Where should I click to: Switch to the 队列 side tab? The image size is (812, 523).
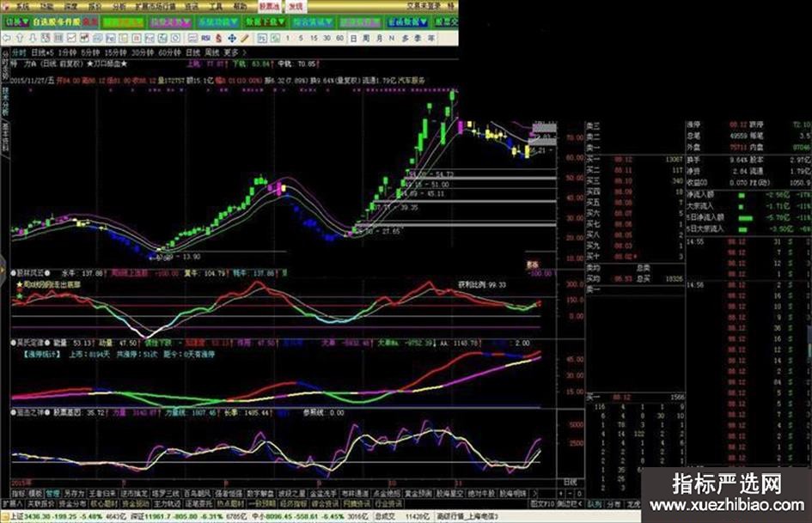595,503
